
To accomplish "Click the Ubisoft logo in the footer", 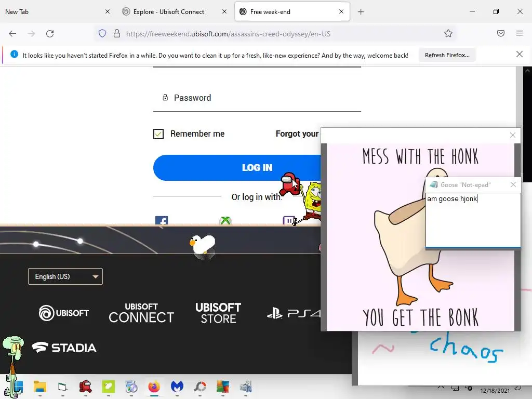I will [x=64, y=313].
